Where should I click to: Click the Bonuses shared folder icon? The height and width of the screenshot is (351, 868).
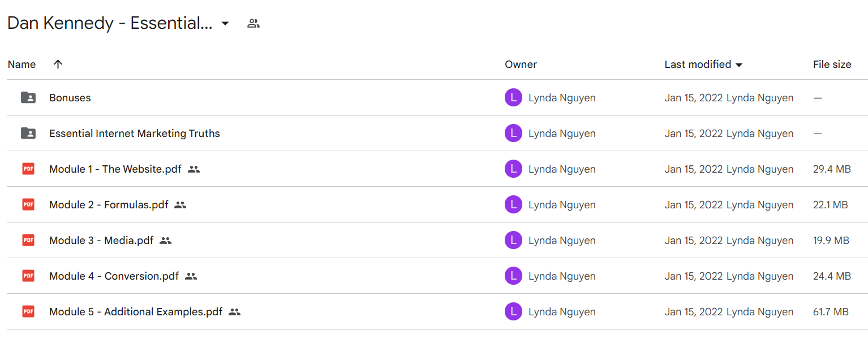point(28,97)
